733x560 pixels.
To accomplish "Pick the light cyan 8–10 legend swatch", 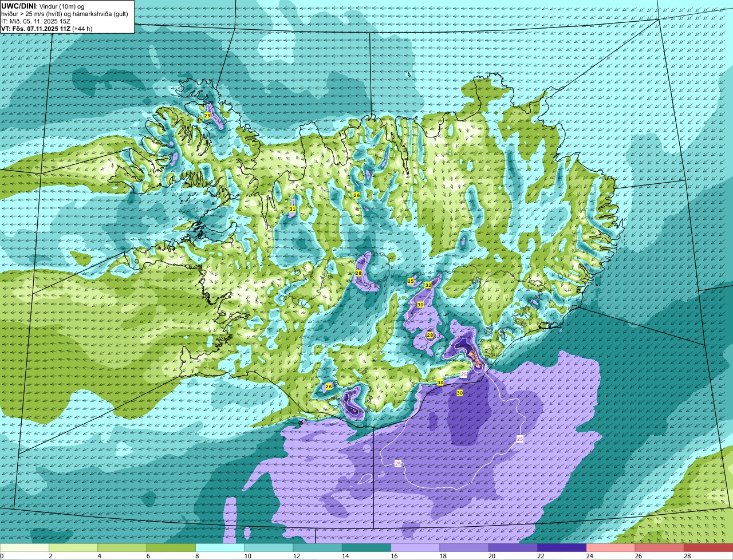I will coord(220,548).
